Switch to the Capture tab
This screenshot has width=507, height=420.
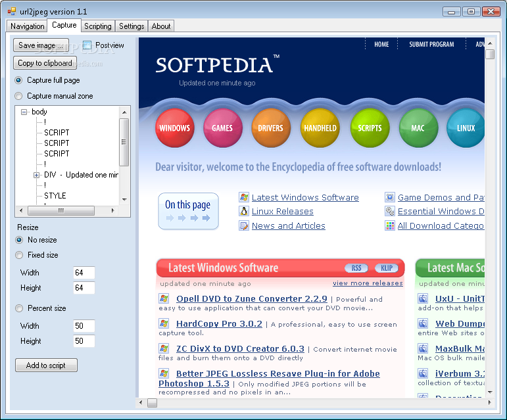coord(64,25)
